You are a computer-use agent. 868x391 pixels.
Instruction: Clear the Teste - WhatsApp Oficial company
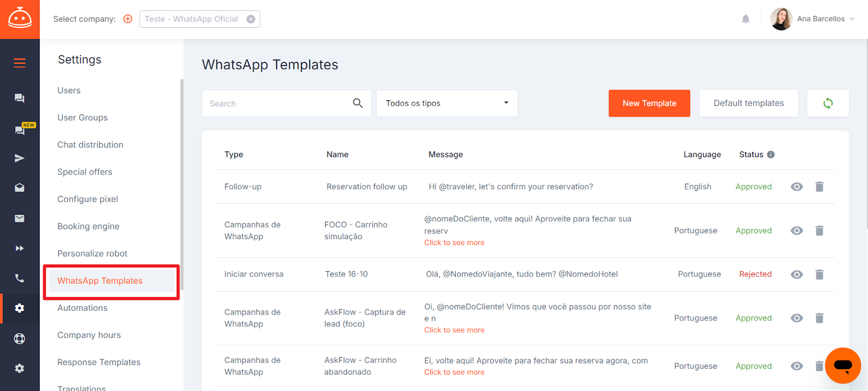coord(251,19)
